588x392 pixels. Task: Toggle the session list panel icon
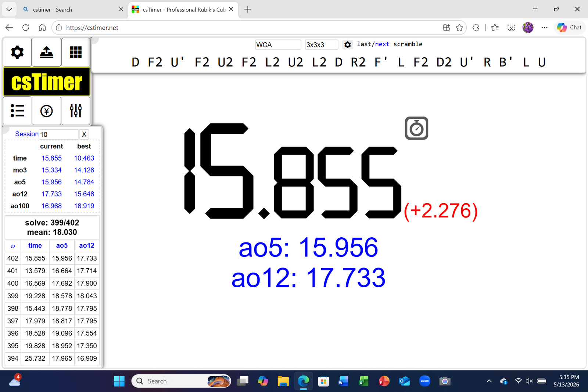point(17,111)
